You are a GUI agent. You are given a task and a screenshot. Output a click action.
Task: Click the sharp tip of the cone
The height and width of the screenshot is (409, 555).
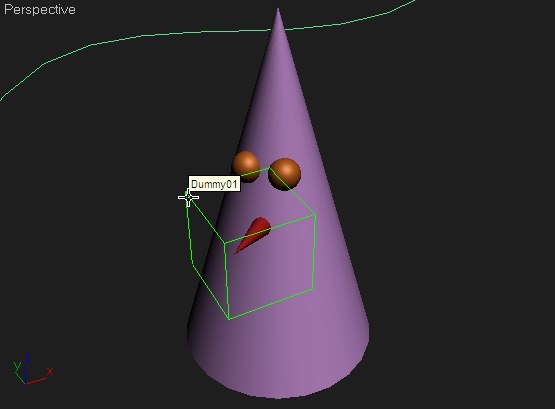coord(278,10)
